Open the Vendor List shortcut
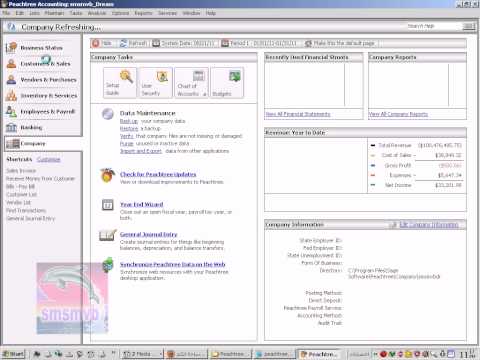Screen dimensions: 480x360 pyautogui.click(x=19, y=203)
